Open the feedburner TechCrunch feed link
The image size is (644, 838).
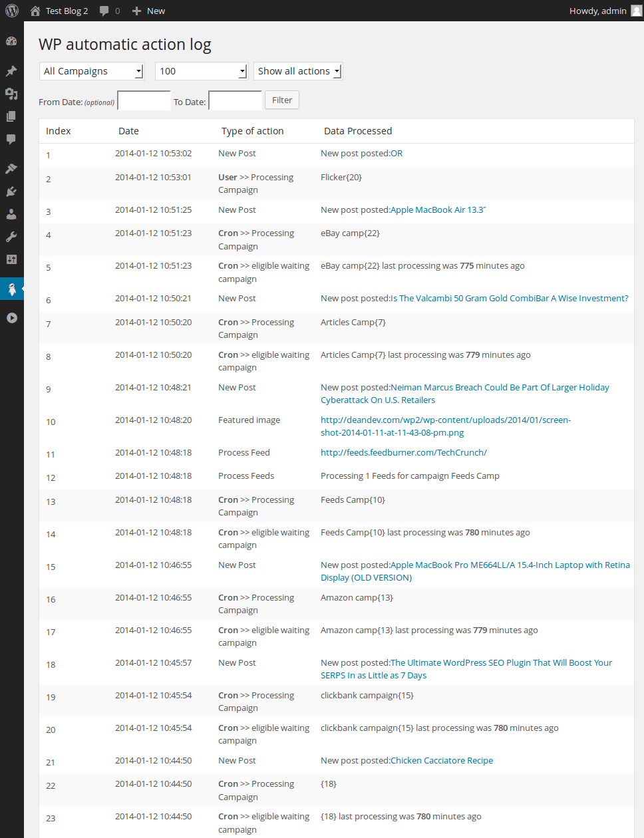click(404, 453)
